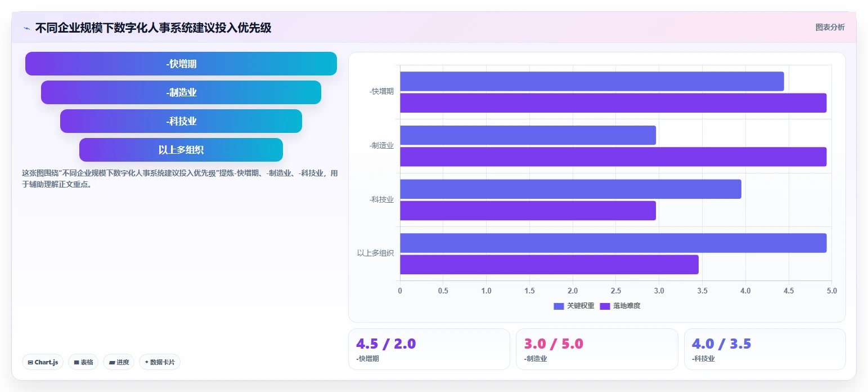
Task: Click the 1.5 x-axis tick label
Action: click(529, 291)
